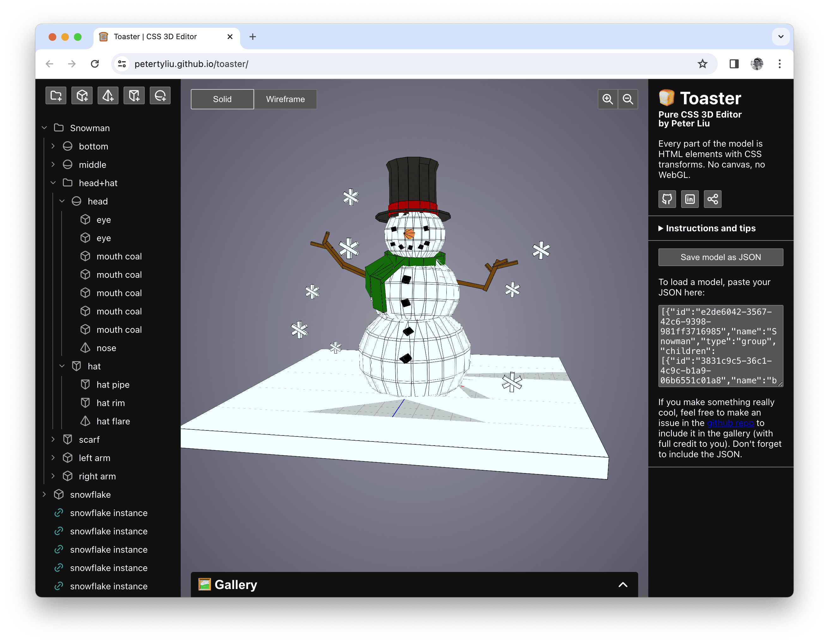Collapse the head+hat group
829x644 pixels.
tap(53, 183)
